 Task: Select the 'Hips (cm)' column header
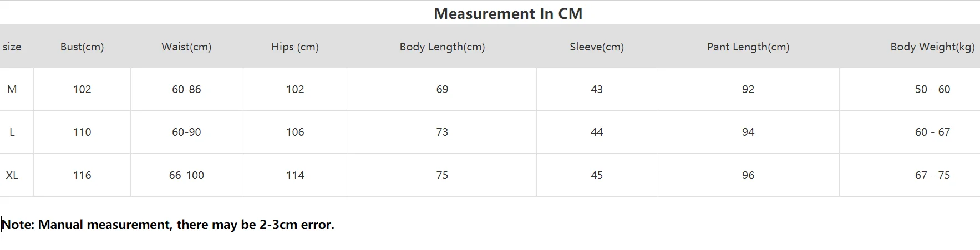click(295, 47)
